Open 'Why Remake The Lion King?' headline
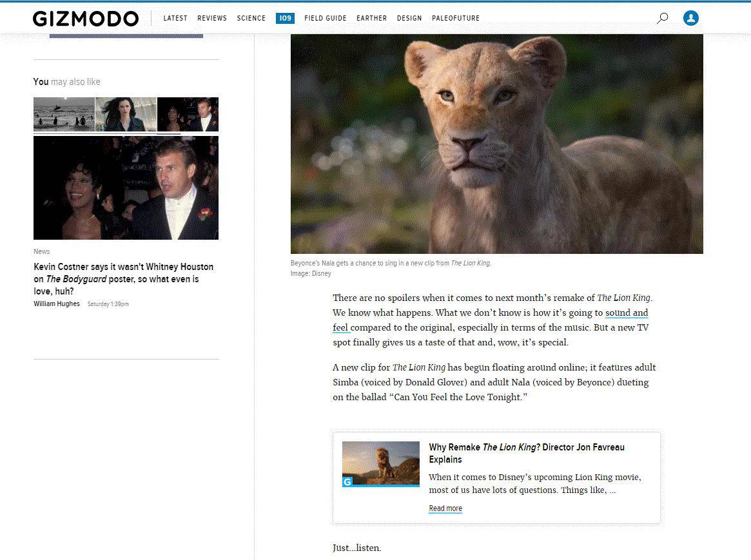The width and height of the screenshot is (751, 560). tap(527, 453)
